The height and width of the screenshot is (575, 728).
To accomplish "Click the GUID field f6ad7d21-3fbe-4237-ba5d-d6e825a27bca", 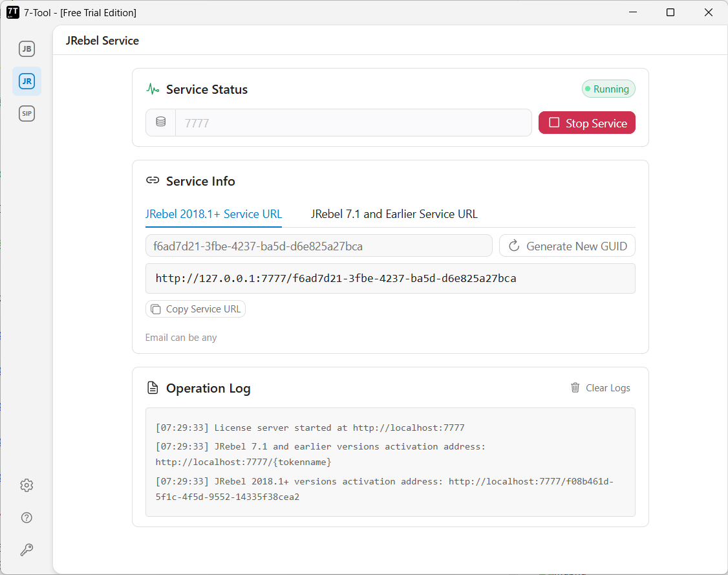I will click(319, 246).
